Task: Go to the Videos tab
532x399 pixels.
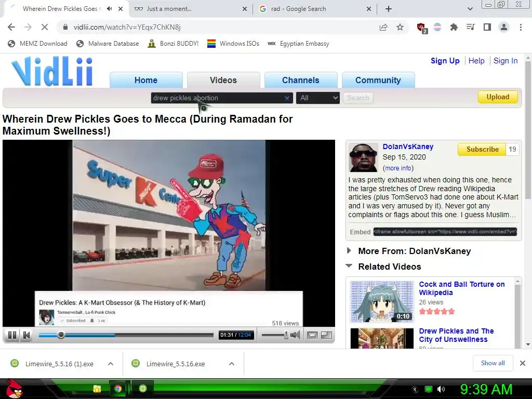Action: [223, 80]
